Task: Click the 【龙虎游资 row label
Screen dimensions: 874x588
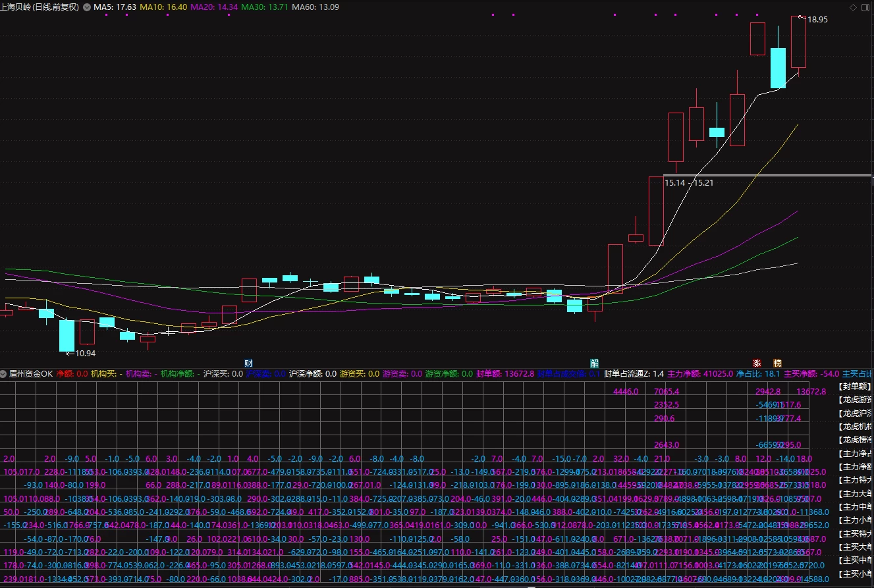Action: [x=854, y=400]
